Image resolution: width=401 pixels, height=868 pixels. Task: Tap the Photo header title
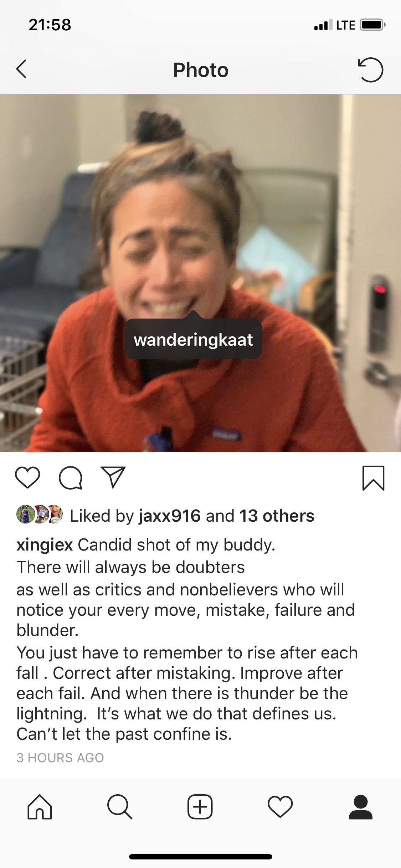tap(201, 70)
